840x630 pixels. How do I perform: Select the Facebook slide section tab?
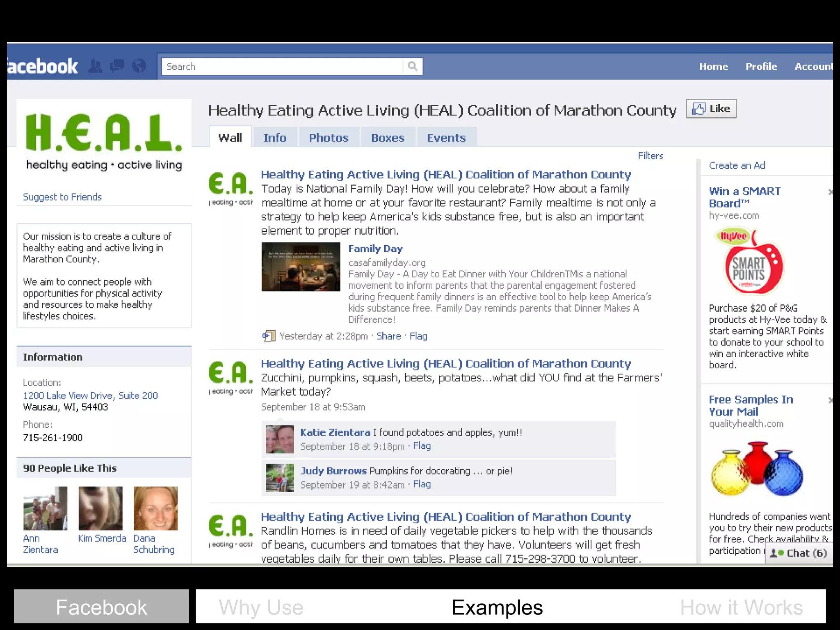(x=101, y=607)
